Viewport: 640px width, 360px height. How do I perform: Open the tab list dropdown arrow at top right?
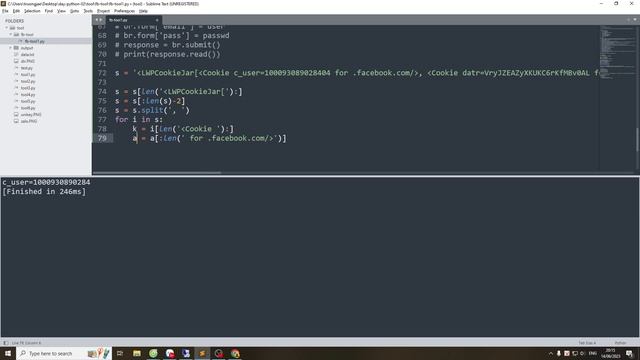635,20
